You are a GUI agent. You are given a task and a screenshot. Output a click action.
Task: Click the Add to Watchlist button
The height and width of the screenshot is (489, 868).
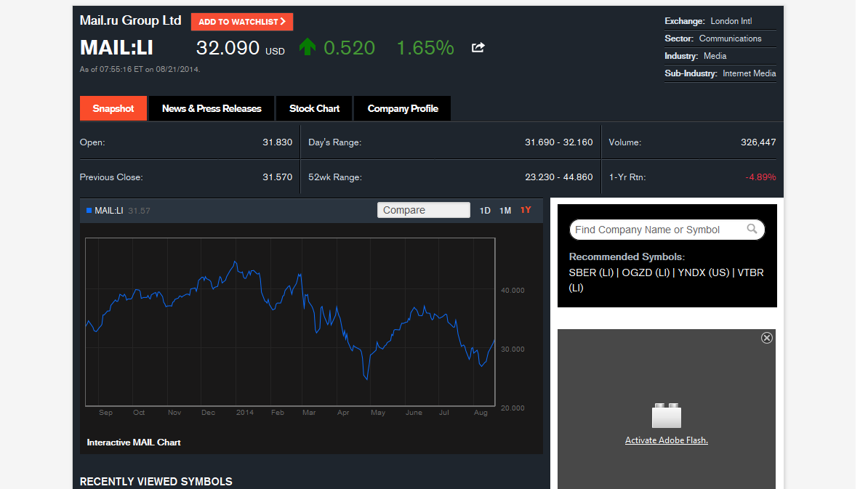tap(242, 22)
